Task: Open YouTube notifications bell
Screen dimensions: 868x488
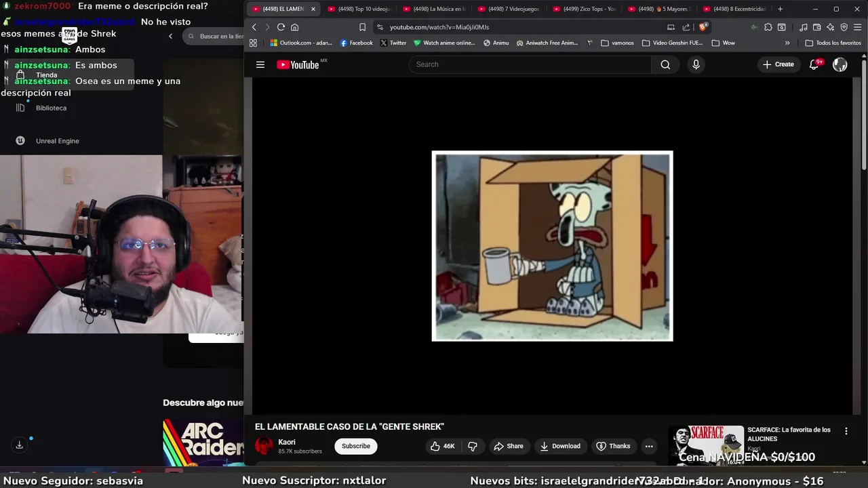Action: (x=814, y=64)
